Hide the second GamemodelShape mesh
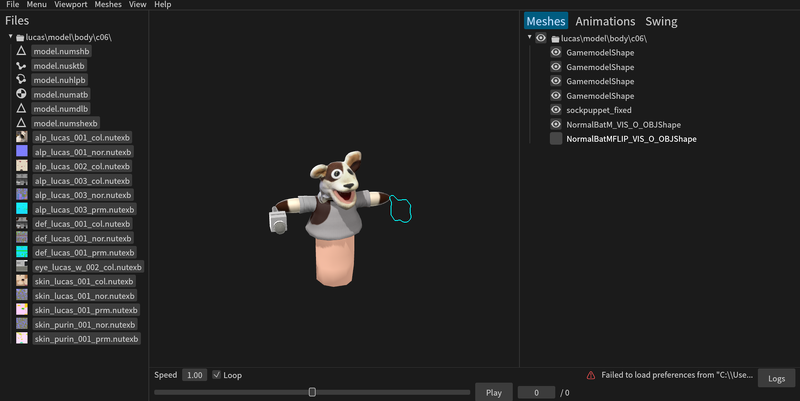The width and height of the screenshot is (800, 401). pos(556,66)
